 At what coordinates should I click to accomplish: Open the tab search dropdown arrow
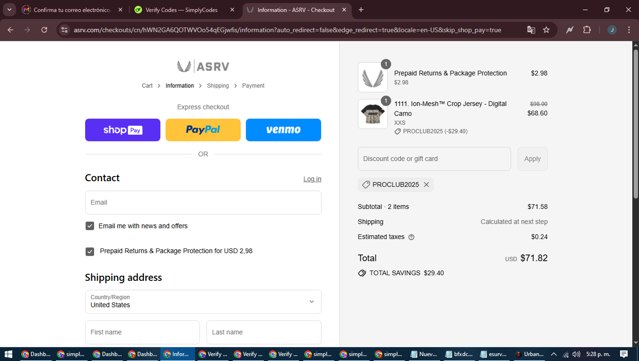coord(9,10)
